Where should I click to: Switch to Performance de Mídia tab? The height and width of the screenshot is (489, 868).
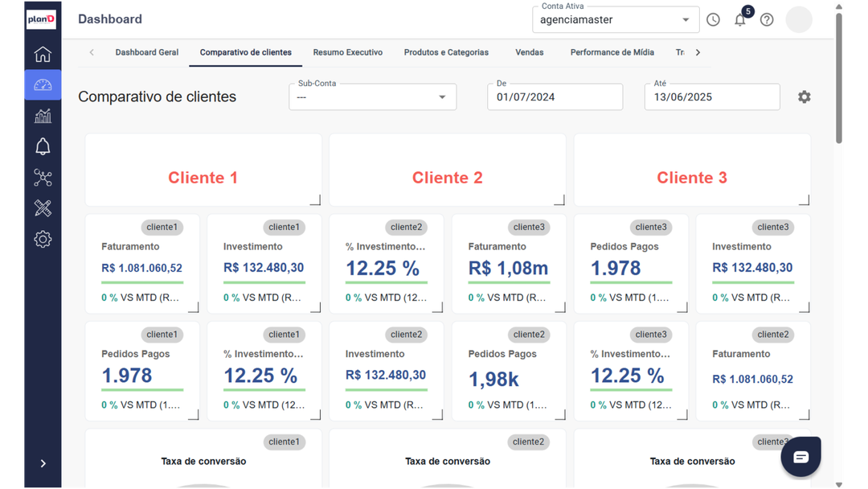[612, 52]
